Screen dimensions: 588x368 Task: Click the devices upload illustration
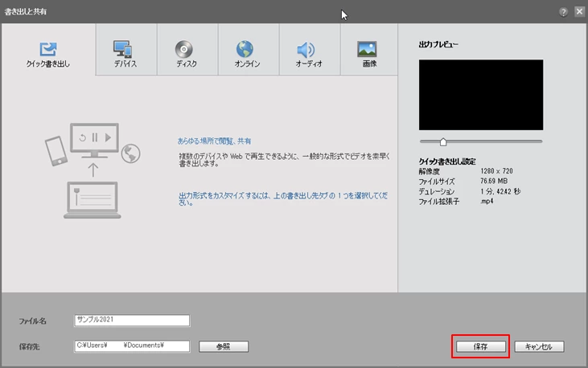(93, 170)
